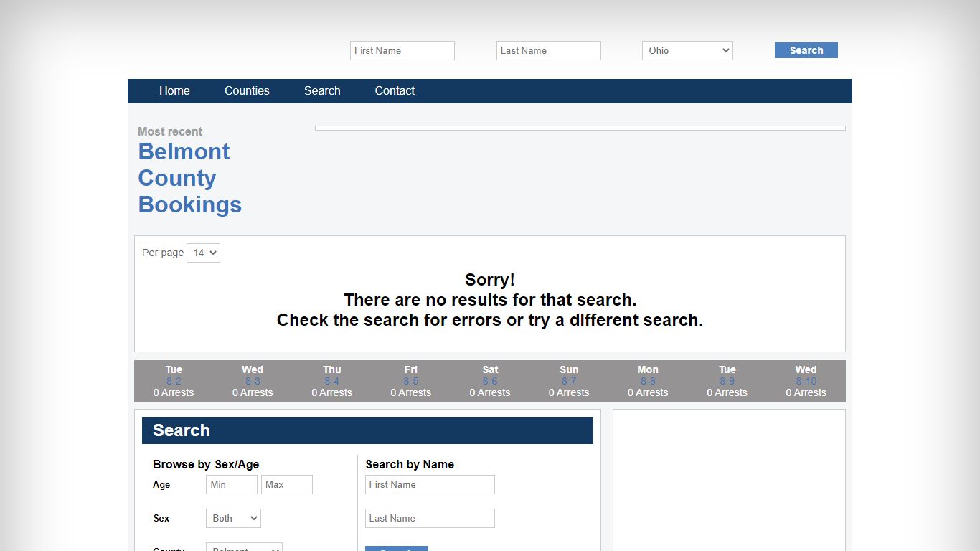980x551 pixels.
Task: Open Friday 8-5 arrests link
Action: click(x=411, y=381)
